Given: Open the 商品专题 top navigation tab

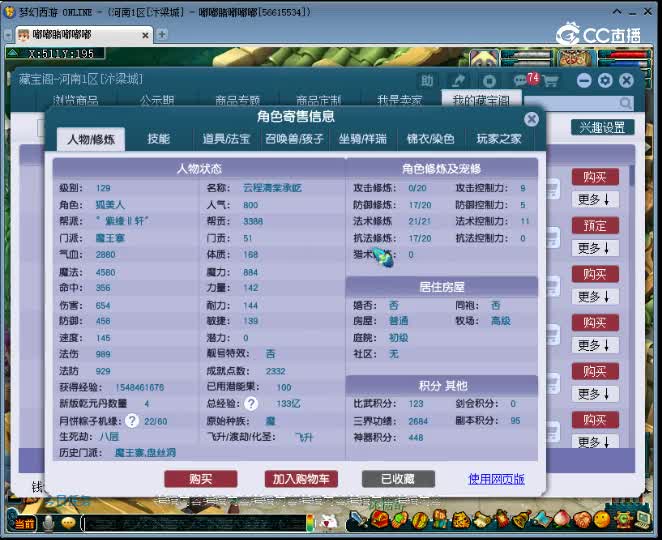Looking at the screenshot, I should [x=237, y=100].
